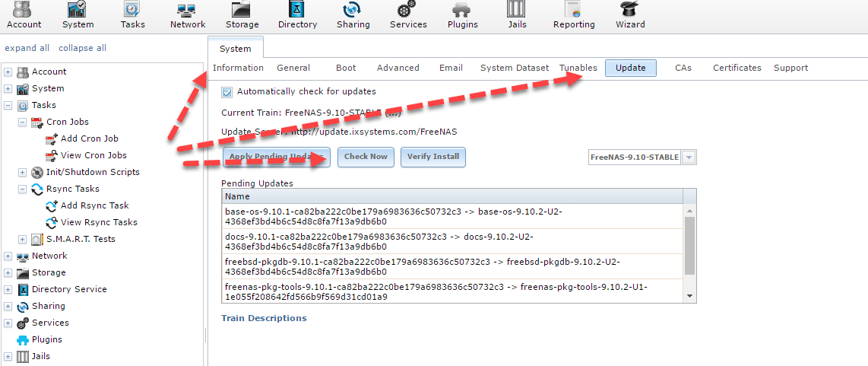Screen dimensions: 868x366
Task: Switch to the Tunables tab
Action: 578,68
